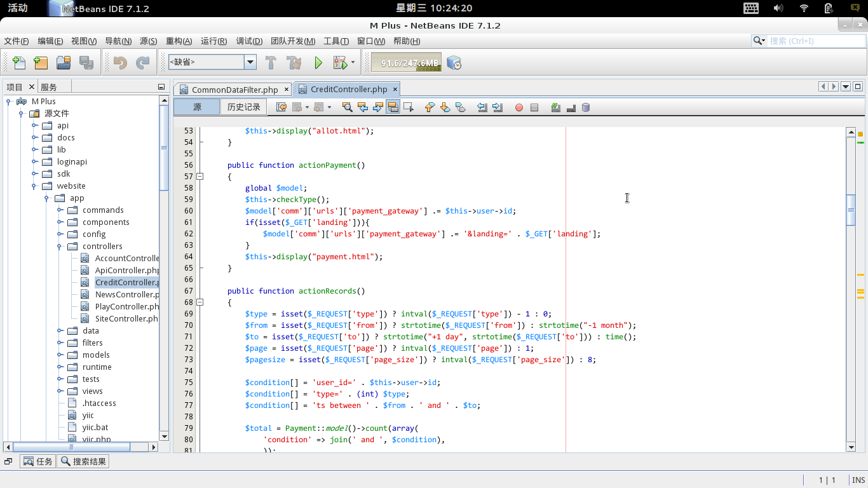Open the 重构(A) menu
The image size is (868, 488).
point(179,41)
